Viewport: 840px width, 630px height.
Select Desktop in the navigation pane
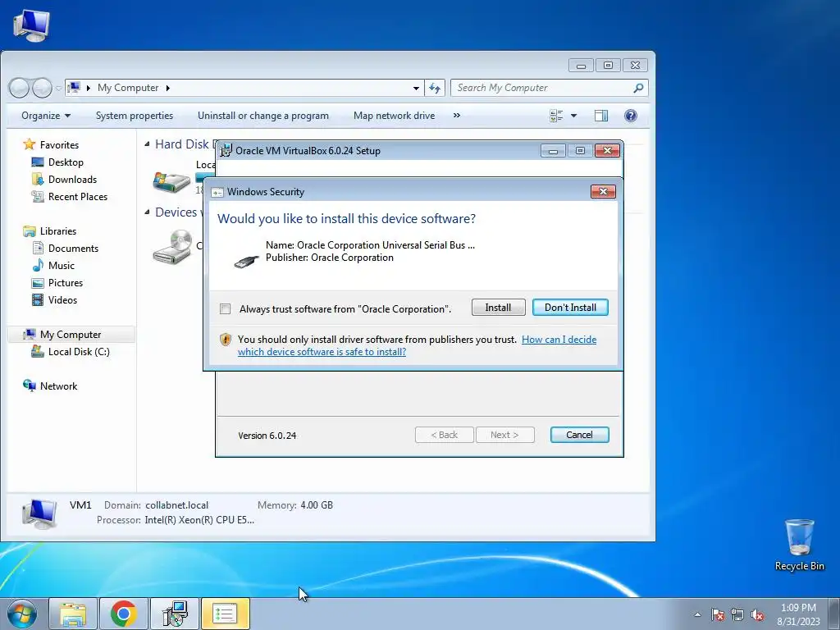coord(66,162)
